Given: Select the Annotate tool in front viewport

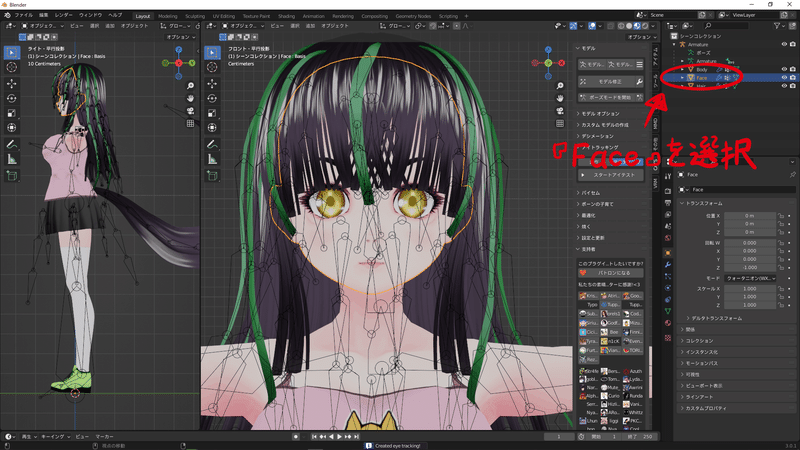Looking at the screenshot, I should click(x=212, y=145).
